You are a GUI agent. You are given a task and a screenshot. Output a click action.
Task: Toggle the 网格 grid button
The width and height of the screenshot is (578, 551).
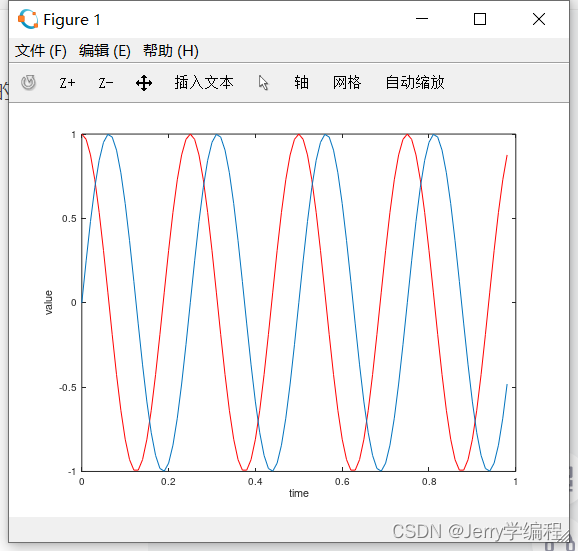(347, 82)
